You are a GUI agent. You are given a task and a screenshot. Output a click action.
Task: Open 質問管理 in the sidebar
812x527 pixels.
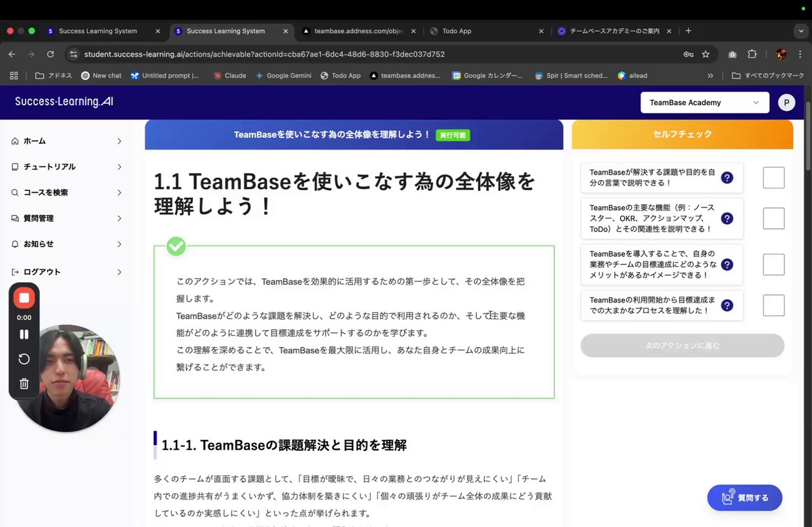[39, 218]
